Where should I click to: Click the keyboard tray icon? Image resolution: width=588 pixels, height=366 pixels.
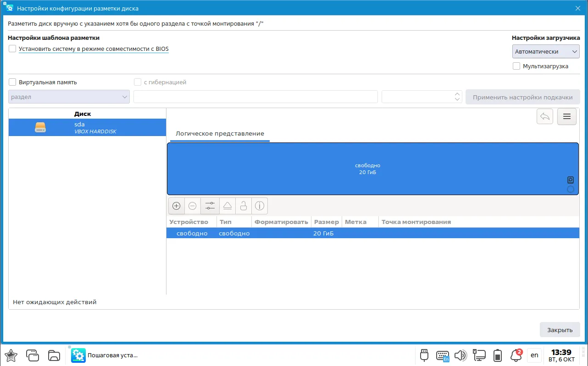(443, 355)
